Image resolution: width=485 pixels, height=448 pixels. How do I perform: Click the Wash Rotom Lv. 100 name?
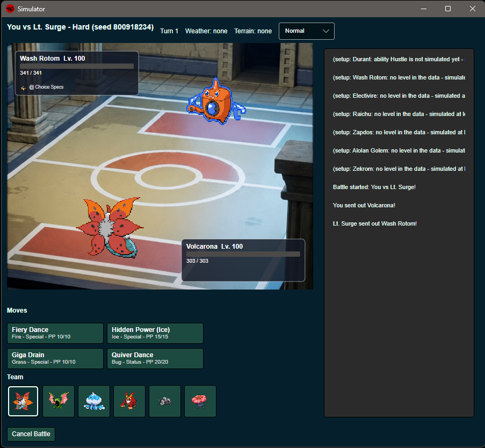coord(53,58)
